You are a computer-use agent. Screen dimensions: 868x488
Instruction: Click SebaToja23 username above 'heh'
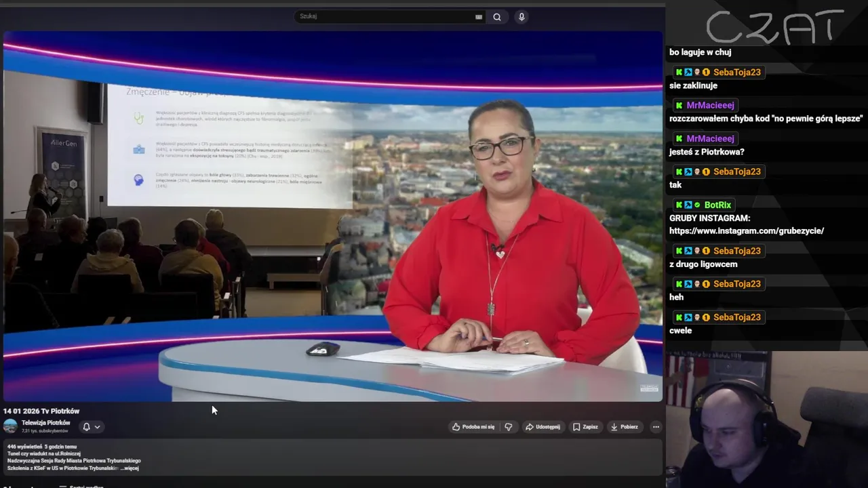pyautogui.click(x=737, y=284)
